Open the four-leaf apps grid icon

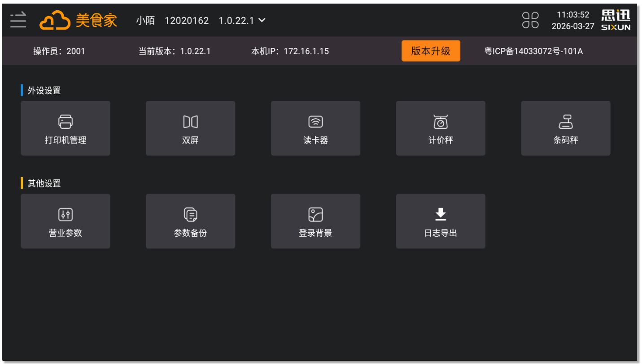pyautogui.click(x=530, y=21)
